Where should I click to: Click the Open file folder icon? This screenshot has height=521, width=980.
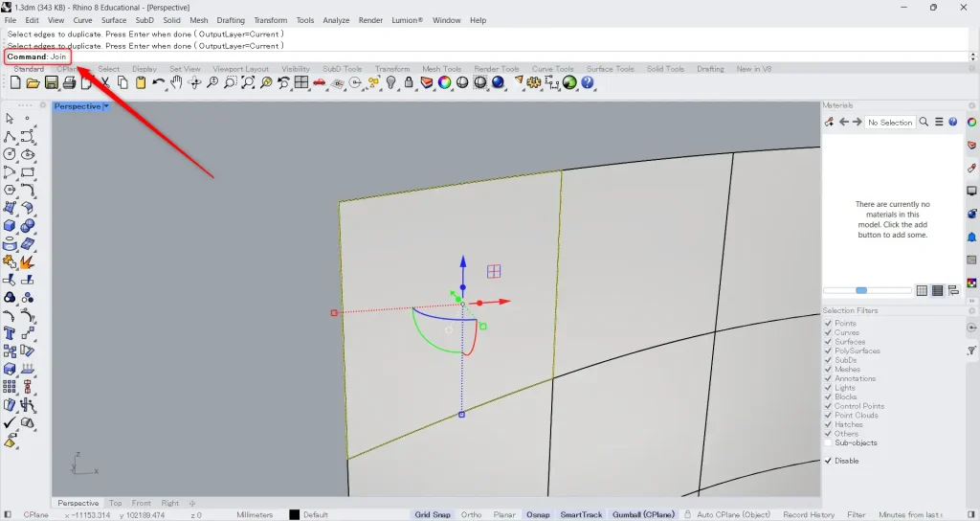pyautogui.click(x=33, y=82)
